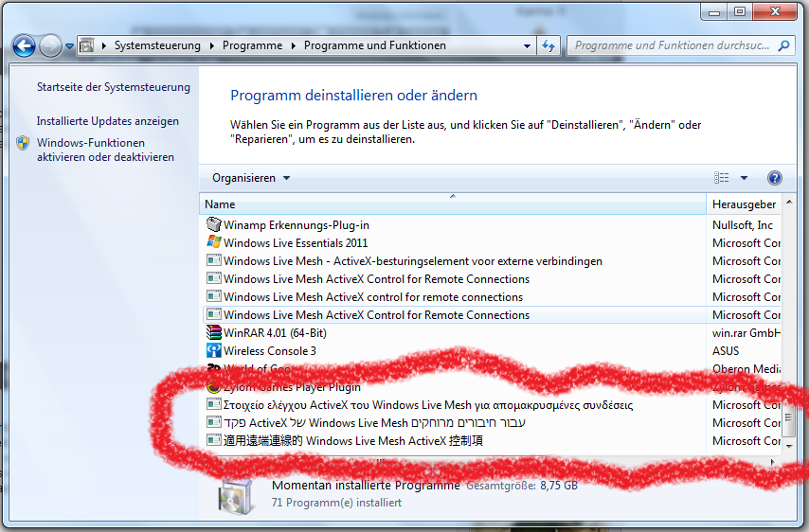809x532 pixels.
Task: Open Installierte Updates anzeigen link
Action: point(107,121)
